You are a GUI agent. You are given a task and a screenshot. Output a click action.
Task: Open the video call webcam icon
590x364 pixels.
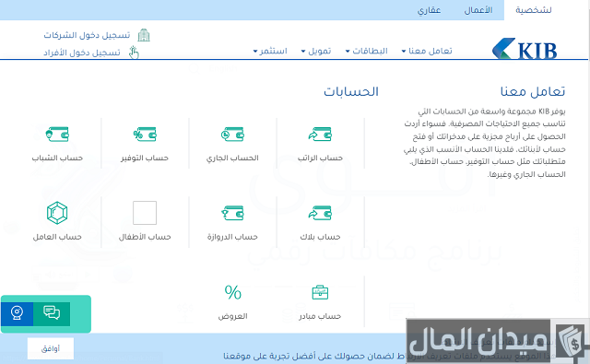tap(17, 313)
